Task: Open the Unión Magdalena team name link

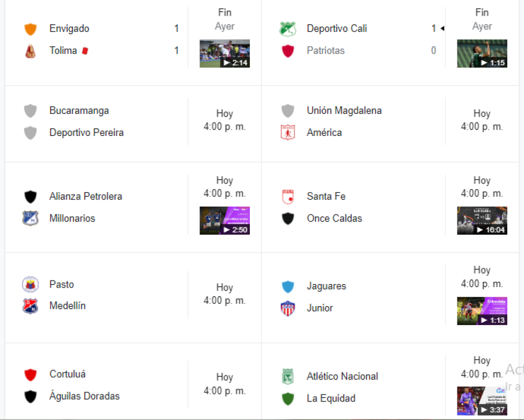Action: point(344,110)
